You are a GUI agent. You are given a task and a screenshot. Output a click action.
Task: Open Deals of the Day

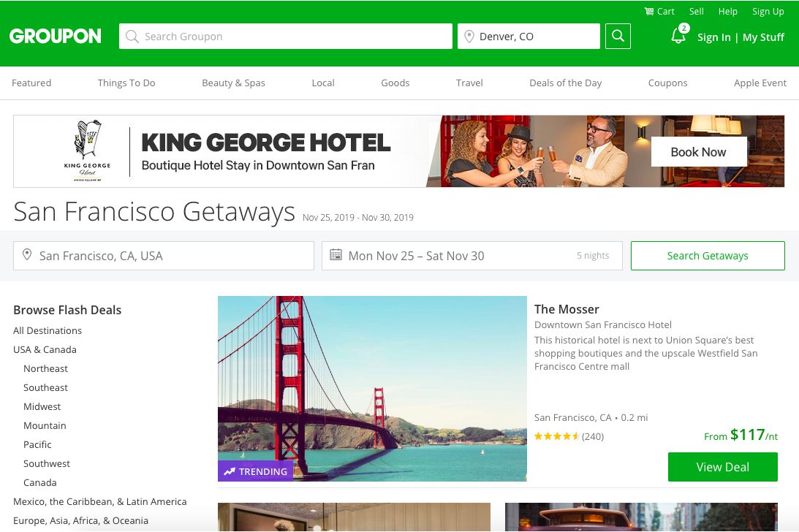(x=566, y=83)
